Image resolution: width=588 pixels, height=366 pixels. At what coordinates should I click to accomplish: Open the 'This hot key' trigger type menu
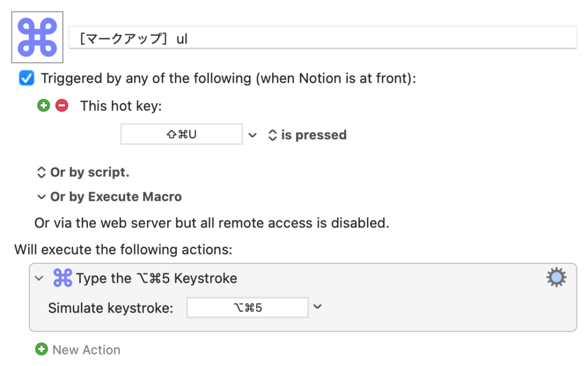121,106
